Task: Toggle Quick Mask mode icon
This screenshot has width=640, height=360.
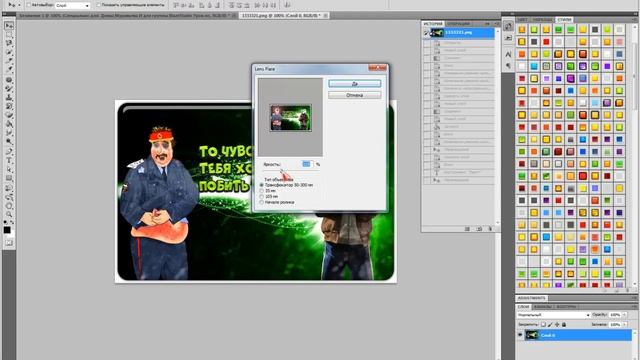Action: coord(9,243)
